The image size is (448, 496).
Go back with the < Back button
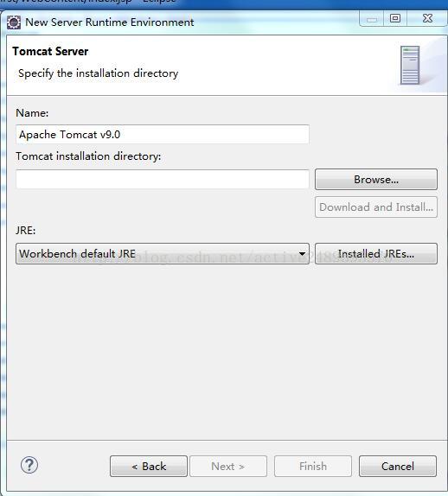click(149, 467)
